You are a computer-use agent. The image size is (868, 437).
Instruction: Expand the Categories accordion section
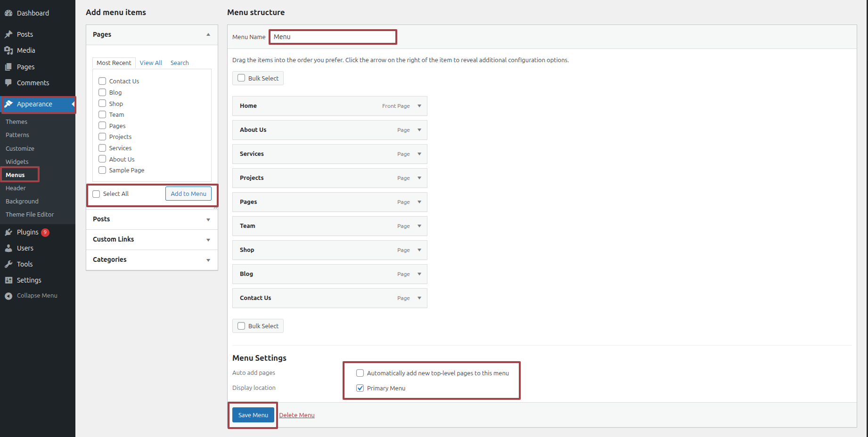click(208, 260)
